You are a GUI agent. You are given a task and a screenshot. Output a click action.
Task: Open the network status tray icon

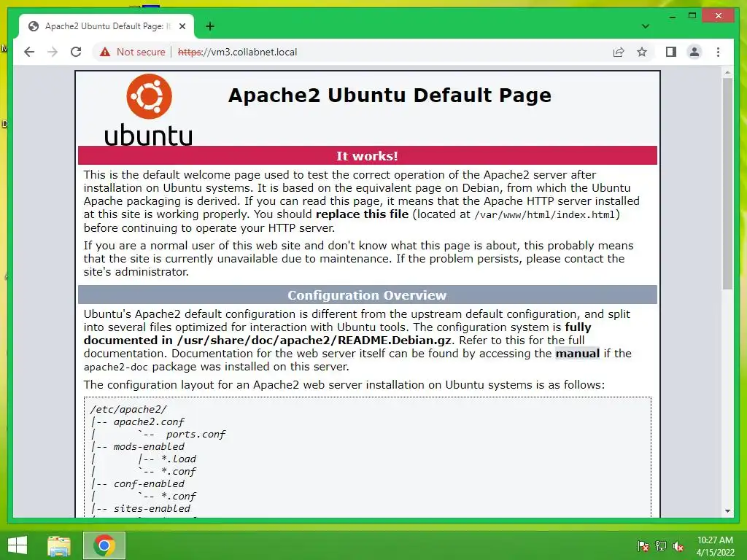[661, 546]
